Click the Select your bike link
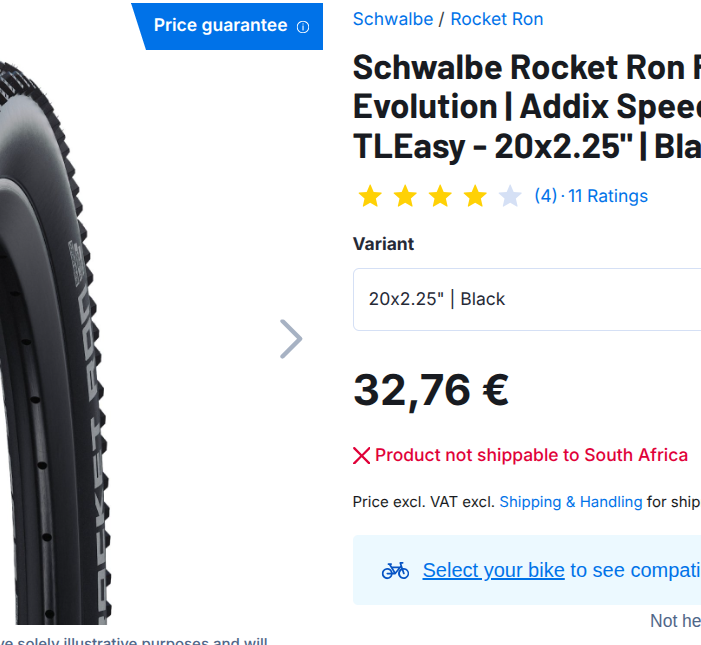 click(493, 570)
